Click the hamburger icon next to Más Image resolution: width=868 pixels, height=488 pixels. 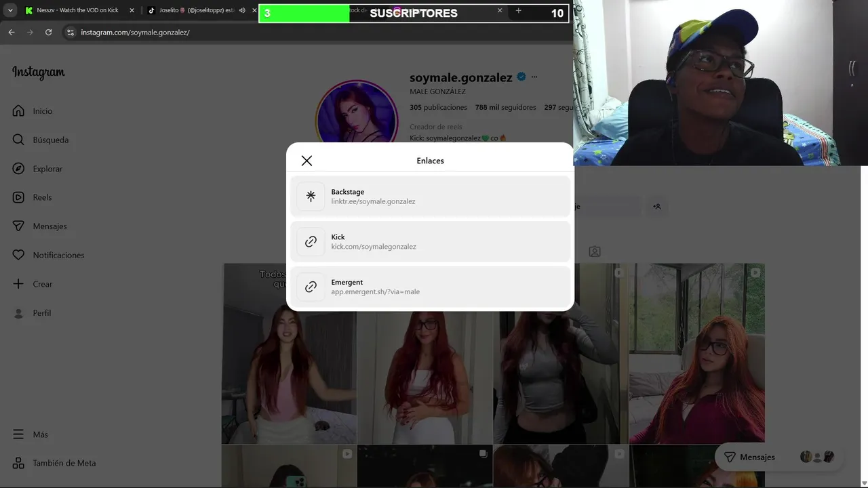tap(18, 434)
